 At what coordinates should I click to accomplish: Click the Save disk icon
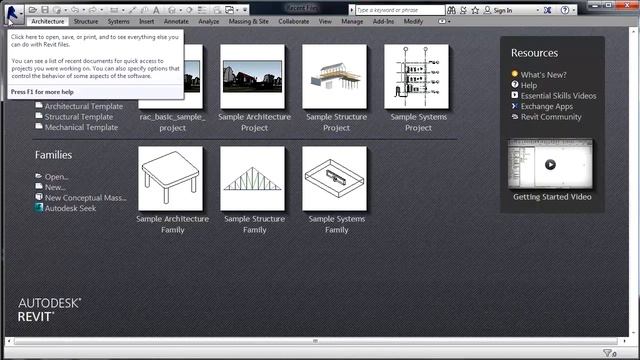45,10
